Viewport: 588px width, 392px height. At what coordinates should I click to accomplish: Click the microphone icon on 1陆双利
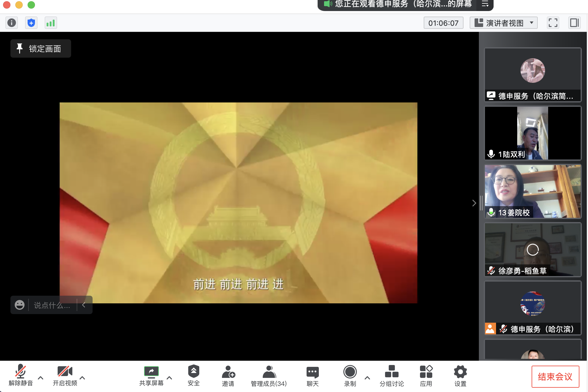pyautogui.click(x=491, y=154)
